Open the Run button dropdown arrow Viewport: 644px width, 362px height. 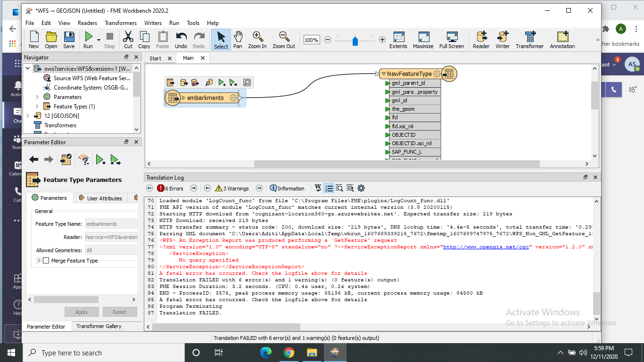[99, 41]
